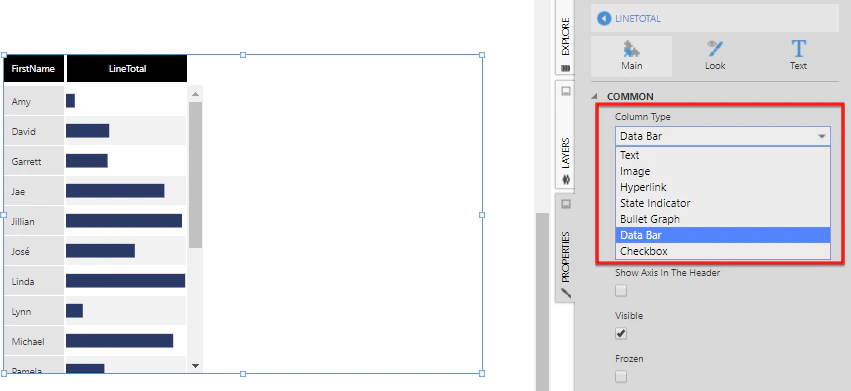Uncheck the Visible checkbox
The image size is (851, 391).
[621, 333]
